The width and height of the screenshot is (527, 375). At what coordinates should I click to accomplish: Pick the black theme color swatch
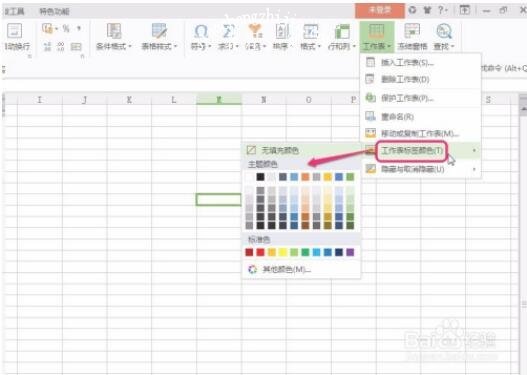260,177
